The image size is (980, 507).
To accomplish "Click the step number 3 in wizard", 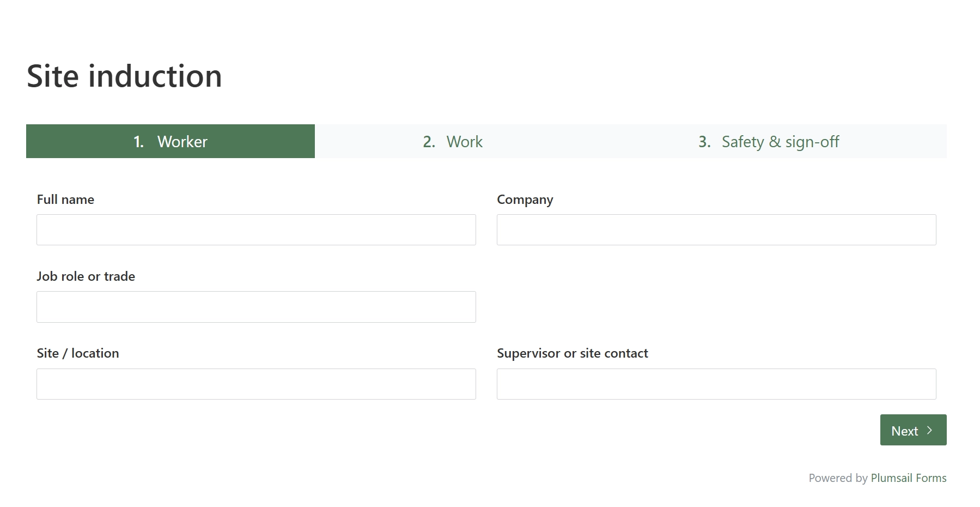I will click(704, 142).
